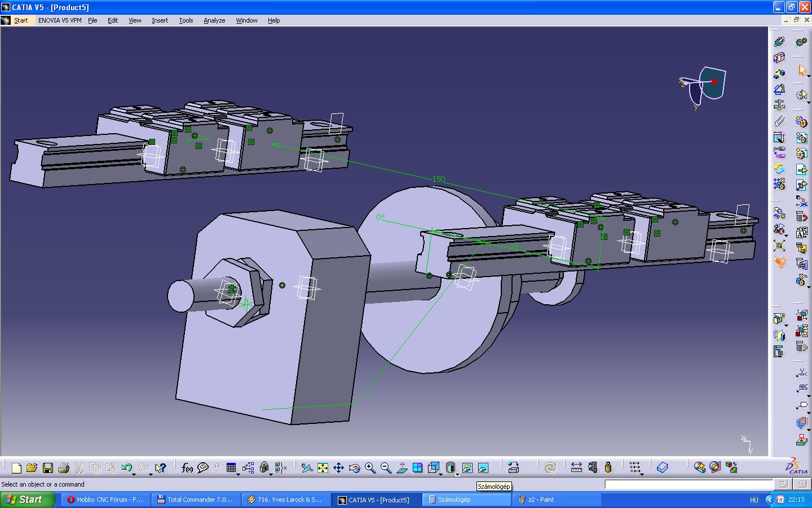Click the anchor Fix Component constraint icon
Viewport: 812px width, 508px height.
[x=779, y=105]
